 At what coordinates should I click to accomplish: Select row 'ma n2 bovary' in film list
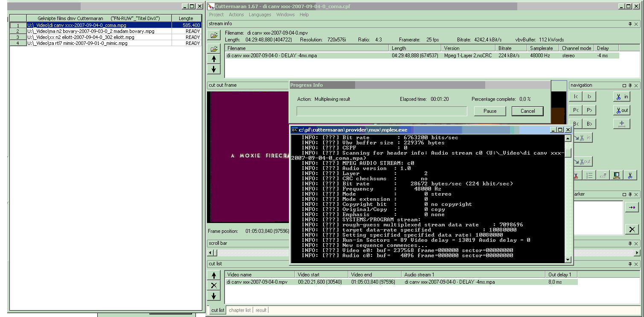click(105, 31)
